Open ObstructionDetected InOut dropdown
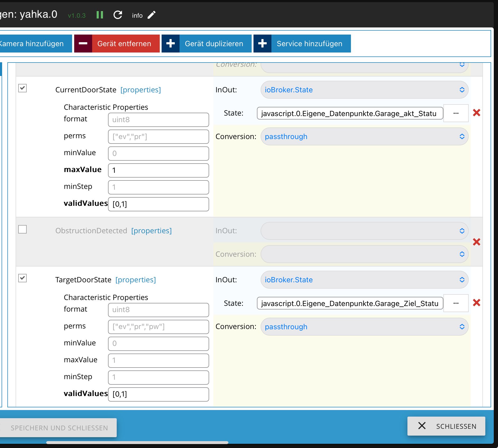 pos(364,231)
